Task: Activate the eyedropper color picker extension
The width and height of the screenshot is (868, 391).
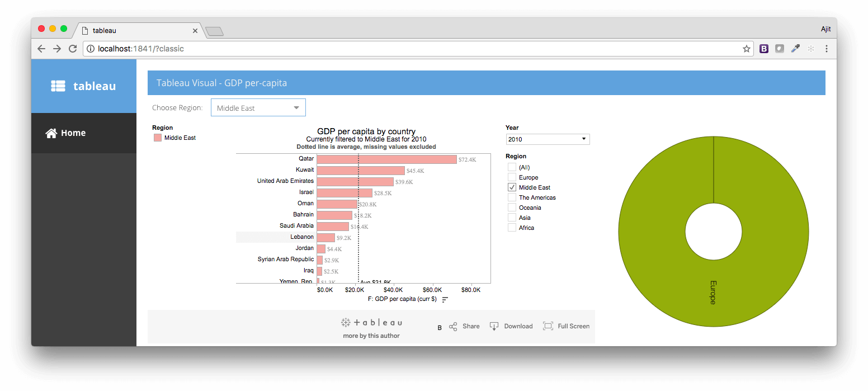Action: 795,49
